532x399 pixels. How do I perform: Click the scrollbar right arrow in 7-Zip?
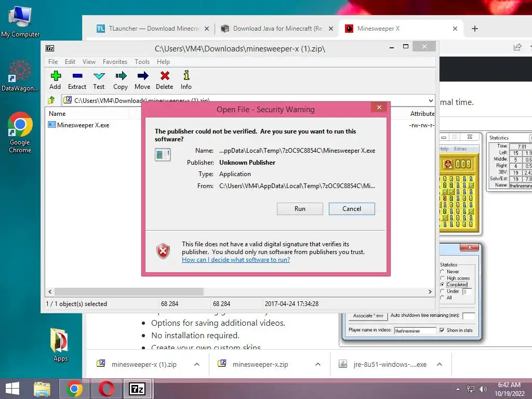[x=430, y=291]
